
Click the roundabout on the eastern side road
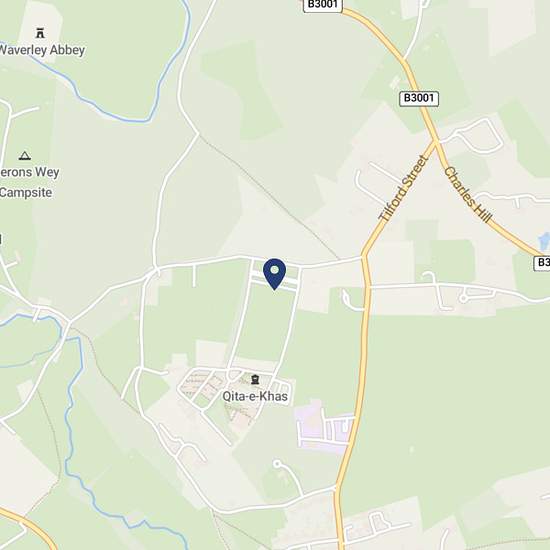[x=463, y=299]
